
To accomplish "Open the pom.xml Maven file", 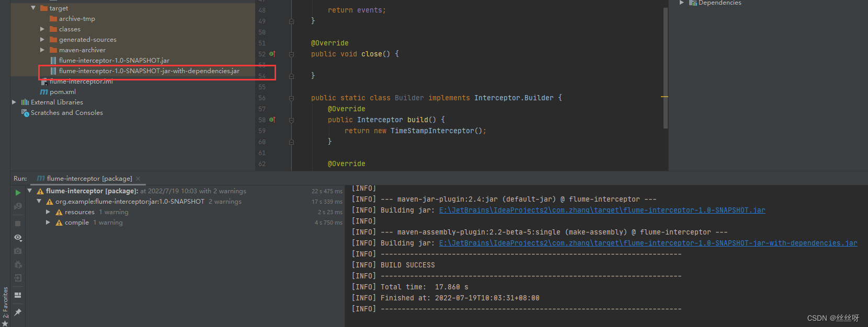I will click(x=62, y=92).
